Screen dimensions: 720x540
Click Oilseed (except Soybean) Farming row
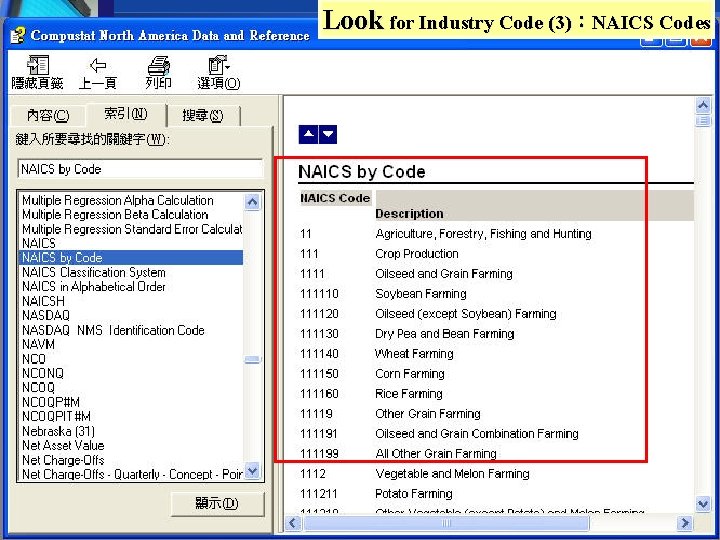(x=428, y=314)
